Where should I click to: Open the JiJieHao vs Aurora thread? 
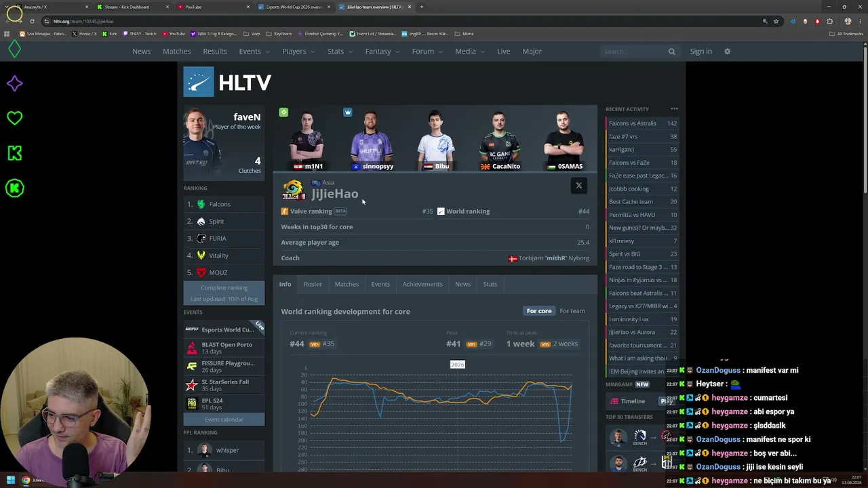click(x=642, y=332)
